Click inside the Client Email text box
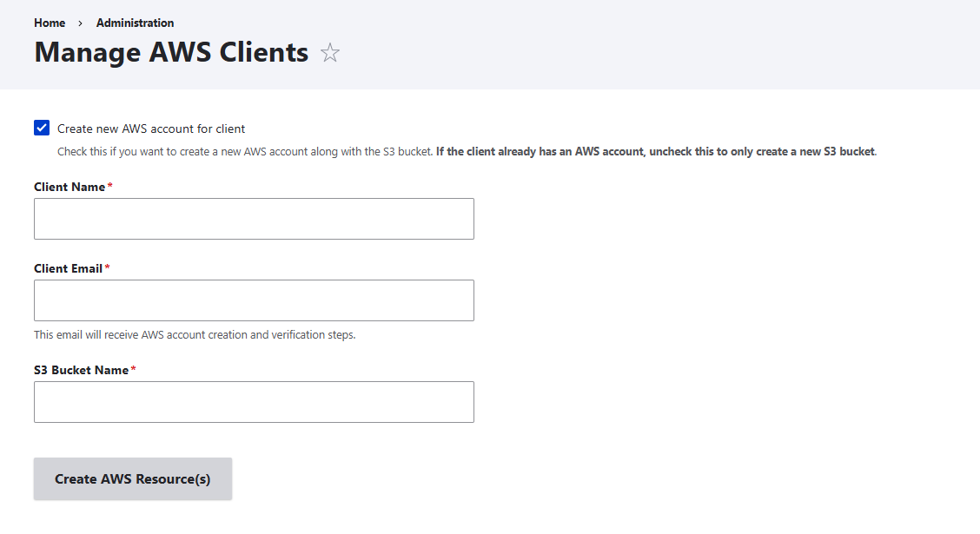Screen dimensions: 980x534 (x=254, y=300)
